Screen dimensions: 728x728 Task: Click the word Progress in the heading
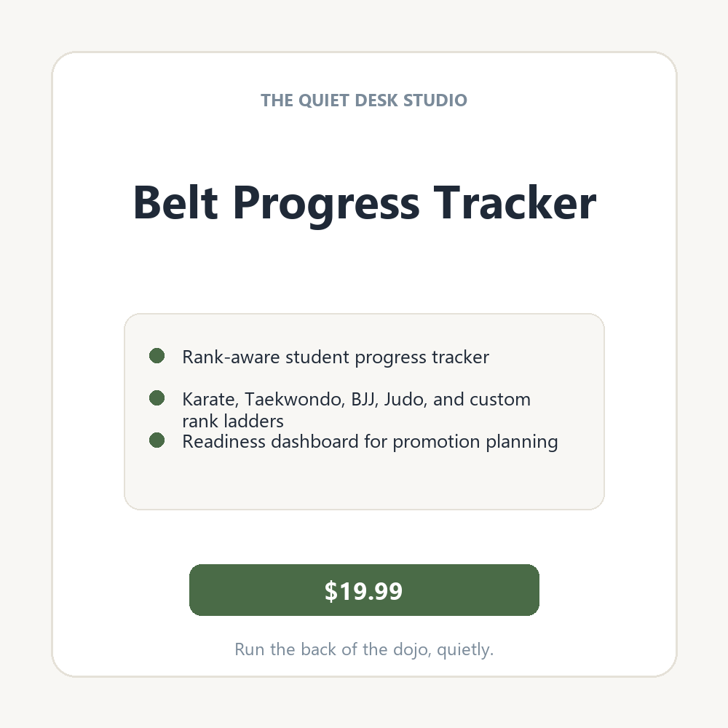pyautogui.click(x=326, y=206)
